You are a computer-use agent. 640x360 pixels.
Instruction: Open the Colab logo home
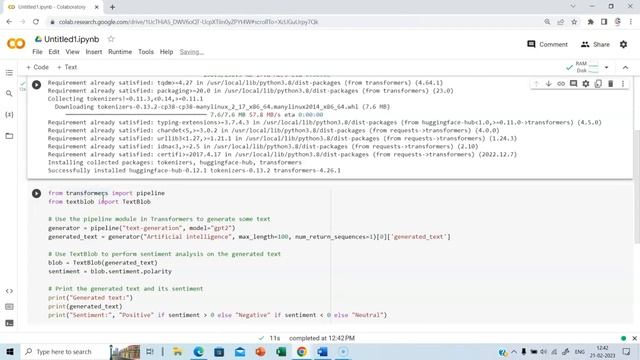point(16,43)
